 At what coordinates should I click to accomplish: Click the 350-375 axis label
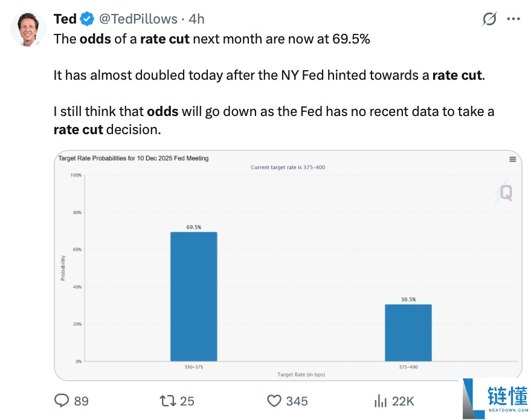tap(193, 367)
